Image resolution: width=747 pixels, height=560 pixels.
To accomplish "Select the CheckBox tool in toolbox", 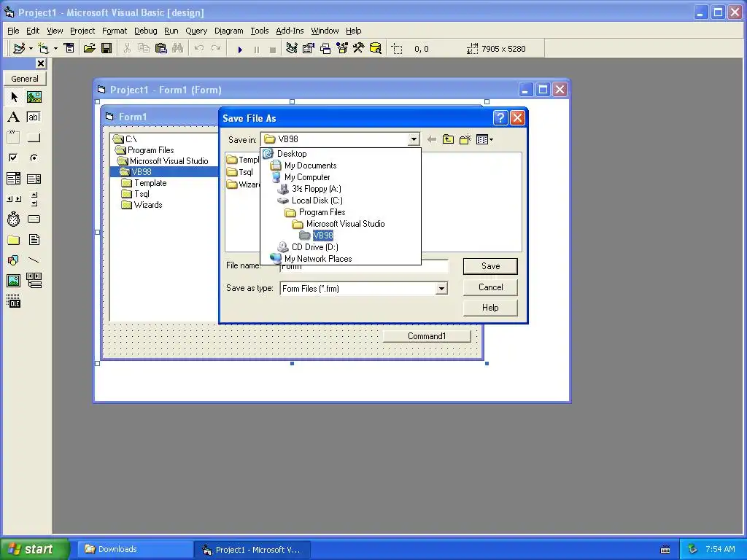I will pyautogui.click(x=14, y=157).
